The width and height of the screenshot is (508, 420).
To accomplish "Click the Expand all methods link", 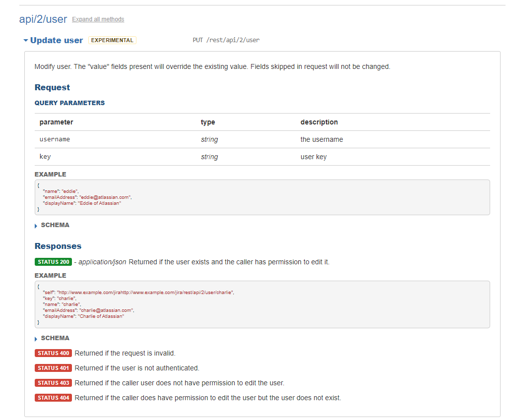I will click(x=98, y=19).
